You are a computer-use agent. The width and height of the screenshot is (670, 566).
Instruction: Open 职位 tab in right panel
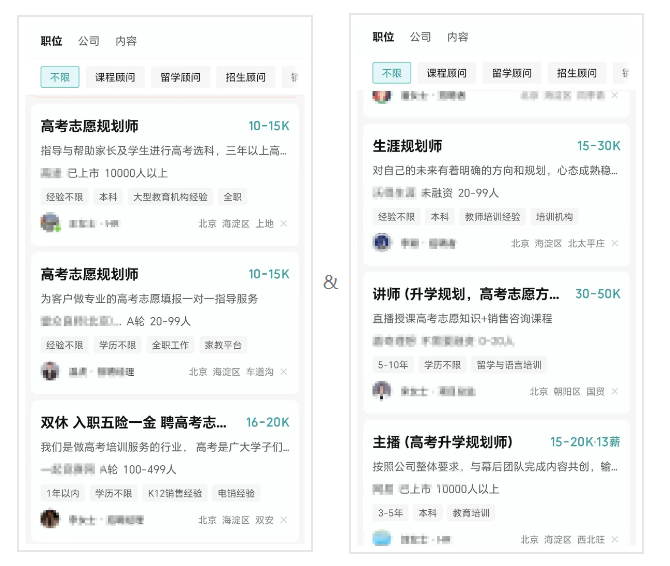(383, 37)
